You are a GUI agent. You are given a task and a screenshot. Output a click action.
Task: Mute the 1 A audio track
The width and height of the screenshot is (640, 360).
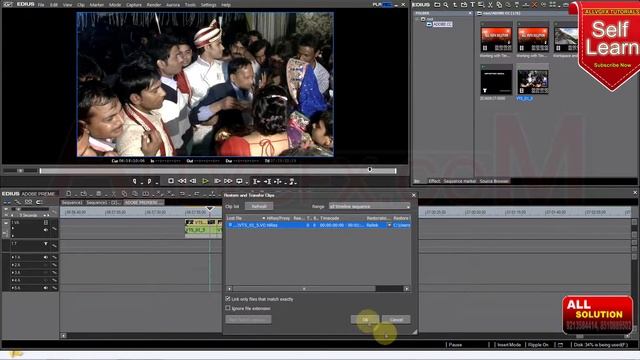(46, 257)
